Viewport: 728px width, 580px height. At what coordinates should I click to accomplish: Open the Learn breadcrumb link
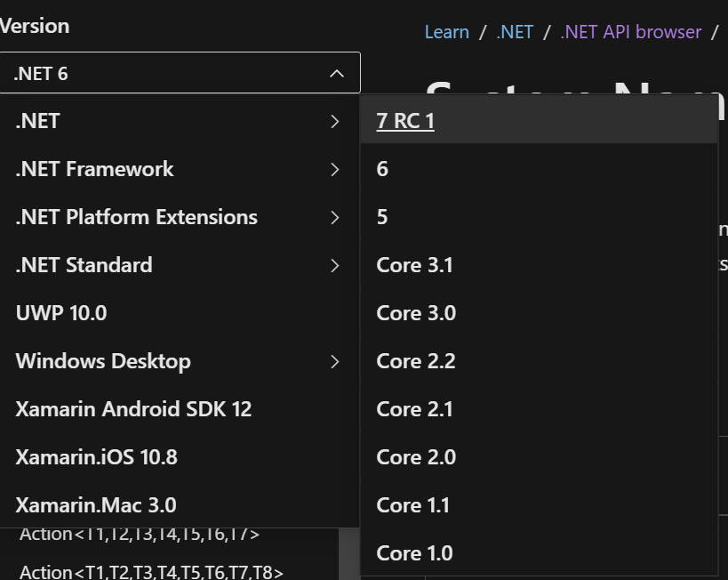[x=446, y=32]
